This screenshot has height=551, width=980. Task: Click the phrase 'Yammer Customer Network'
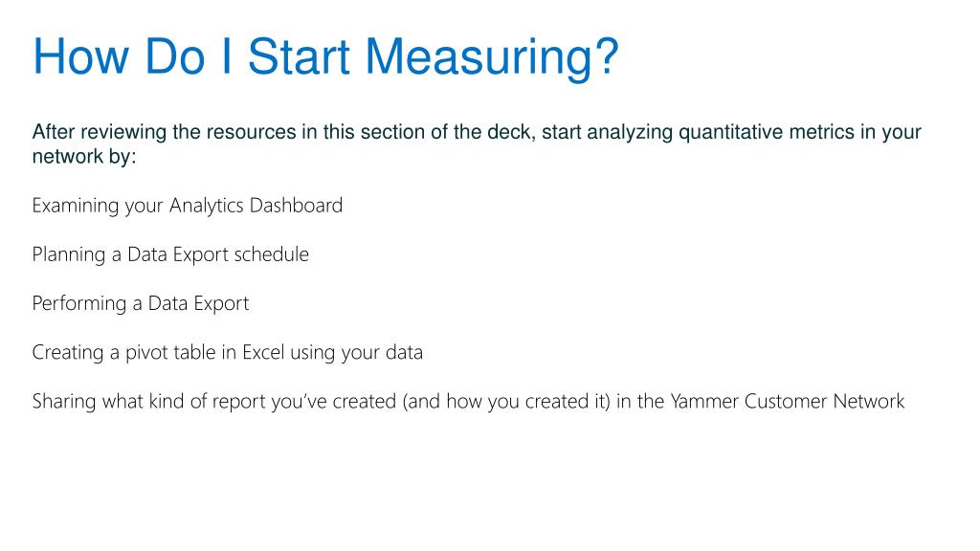tap(788, 401)
